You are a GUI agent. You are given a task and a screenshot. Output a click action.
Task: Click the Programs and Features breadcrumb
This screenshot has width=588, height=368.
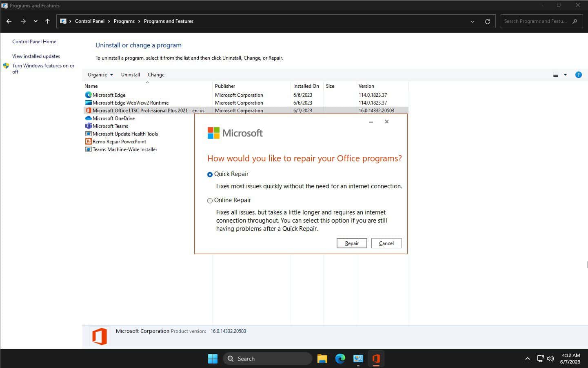click(169, 21)
